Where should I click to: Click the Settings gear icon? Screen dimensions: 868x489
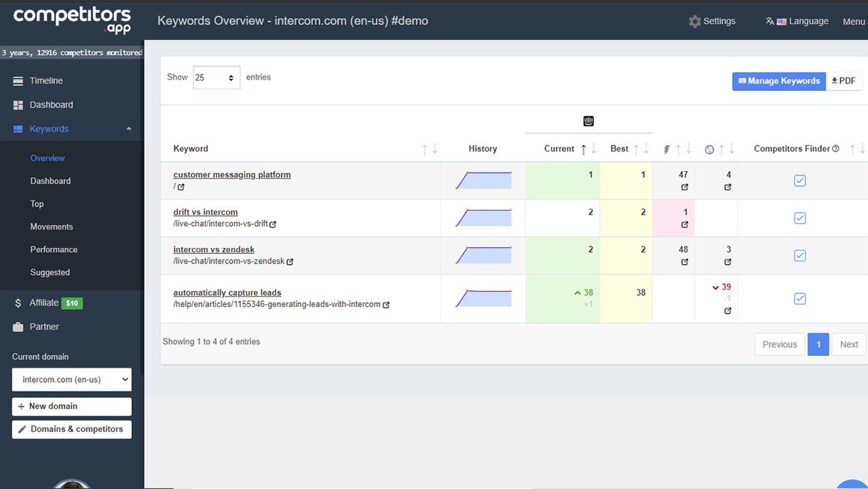[694, 21]
